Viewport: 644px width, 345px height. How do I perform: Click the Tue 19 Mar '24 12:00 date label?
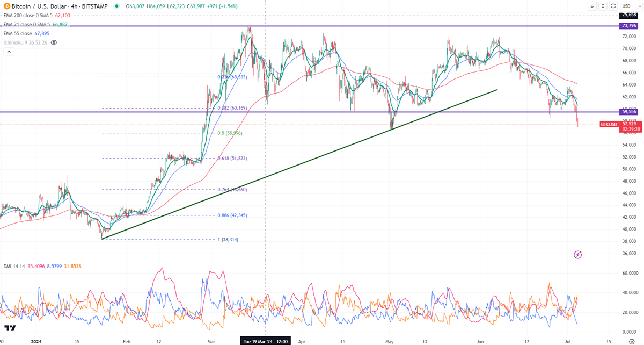266,341
